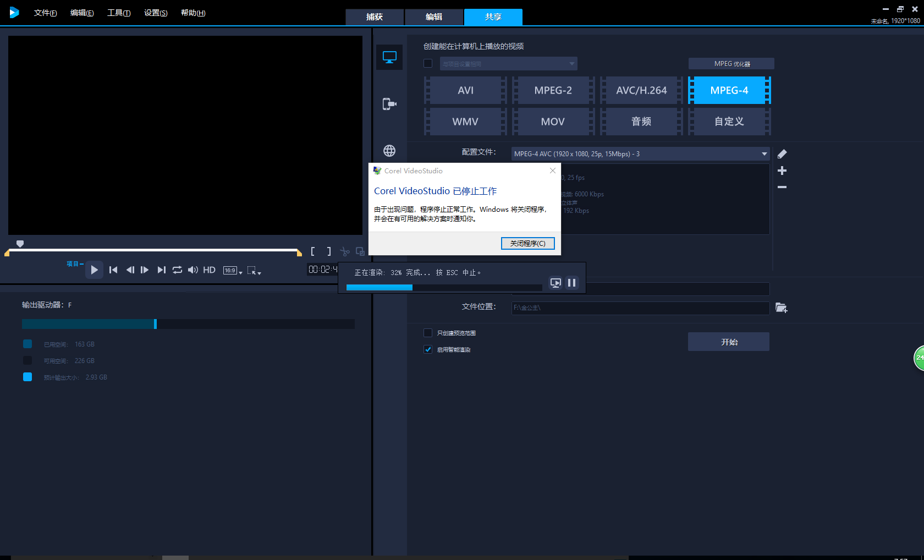
Task: Click the Play button in preview controls
Action: pyautogui.click(x=94, y=270)
